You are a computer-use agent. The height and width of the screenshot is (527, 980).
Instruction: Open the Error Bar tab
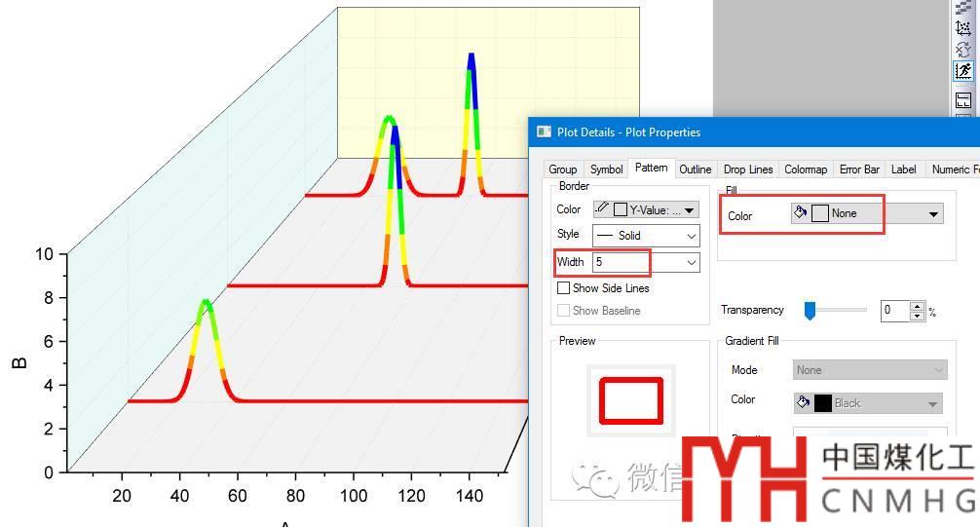click(x=859, y=169)
